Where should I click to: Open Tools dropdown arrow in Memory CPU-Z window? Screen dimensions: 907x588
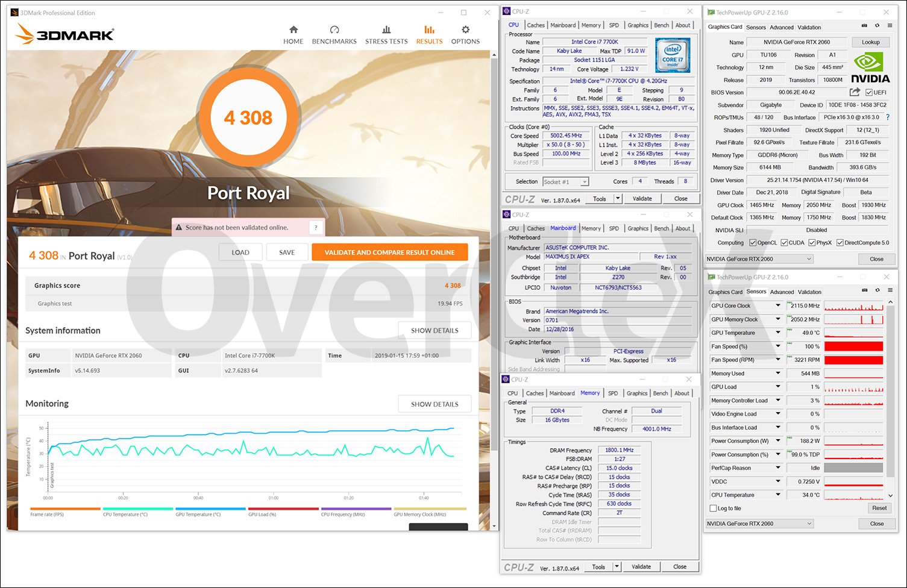tap(617, 567)
